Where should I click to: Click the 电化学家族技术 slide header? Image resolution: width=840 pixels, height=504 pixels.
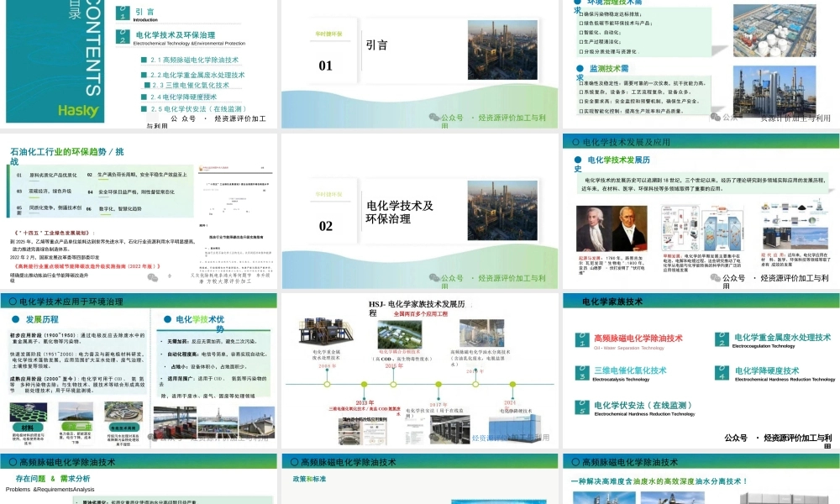[x=701, y=301]
